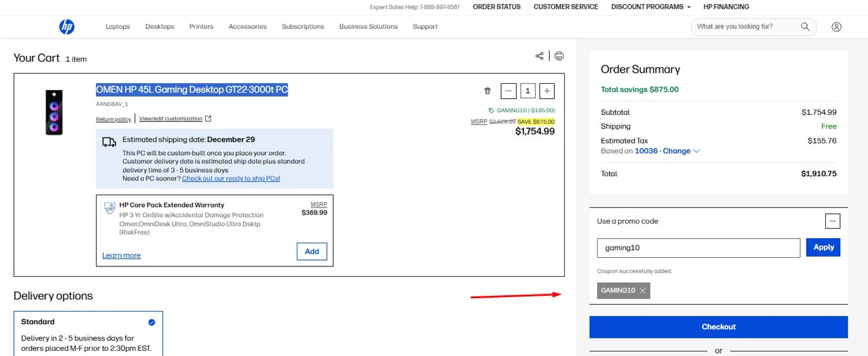Open the Accessories menu
The image size is (868, 356).
(248, 27)
